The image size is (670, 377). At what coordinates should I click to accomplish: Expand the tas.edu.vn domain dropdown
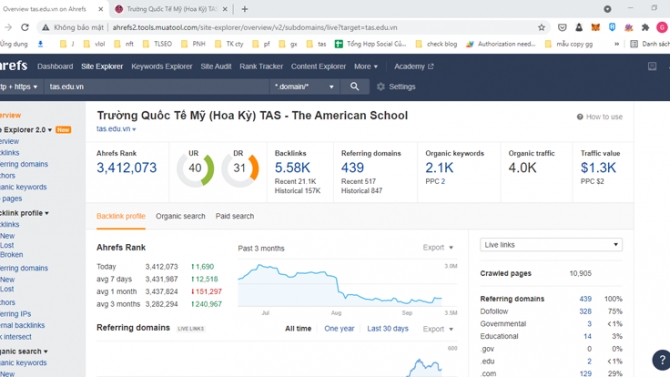click(x=116, y=129)
